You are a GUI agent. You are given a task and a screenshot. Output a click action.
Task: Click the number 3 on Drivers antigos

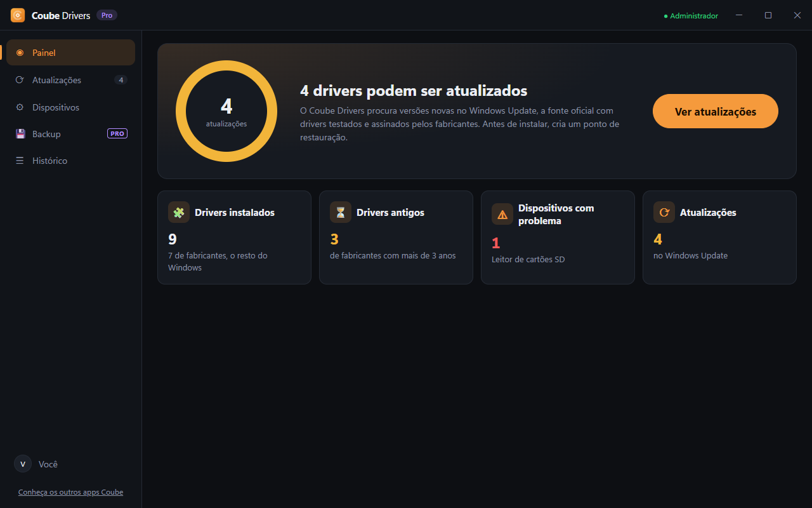[x=334, y=239]
